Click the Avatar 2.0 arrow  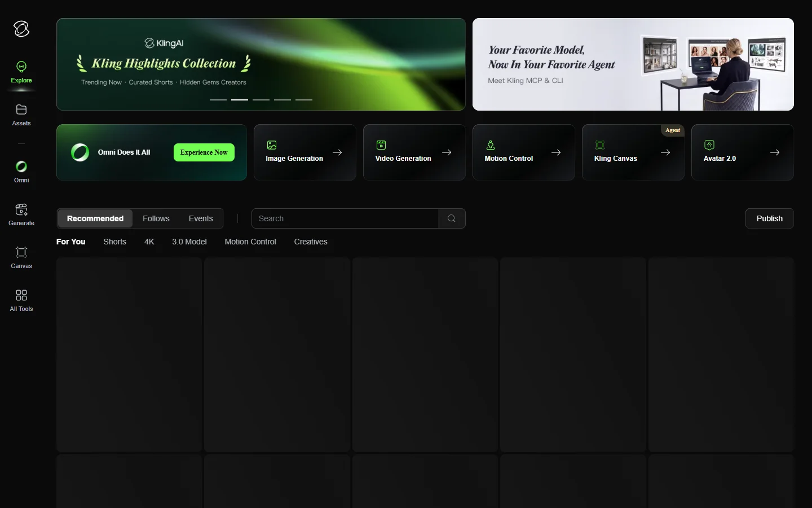pos(775,152)
